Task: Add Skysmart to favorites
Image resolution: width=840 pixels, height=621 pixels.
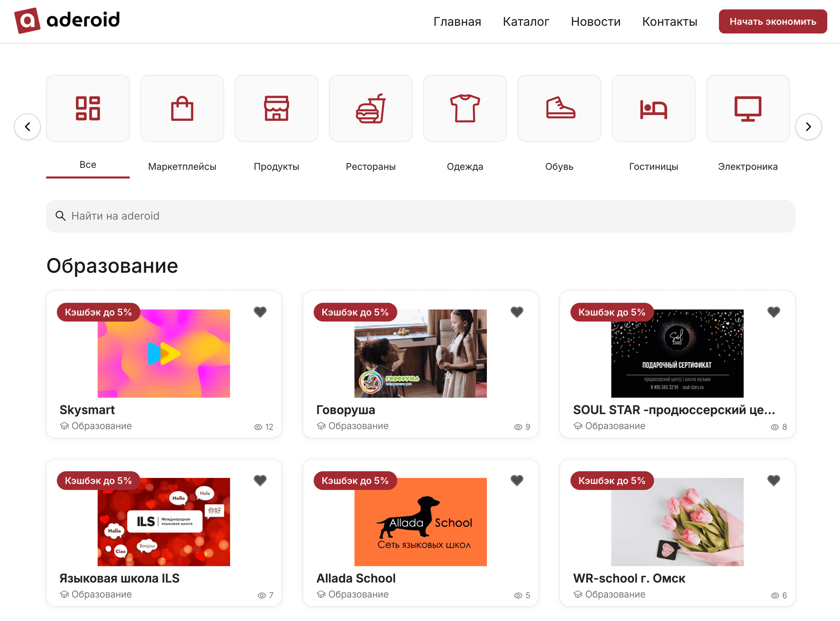Action: click(260, 312)
